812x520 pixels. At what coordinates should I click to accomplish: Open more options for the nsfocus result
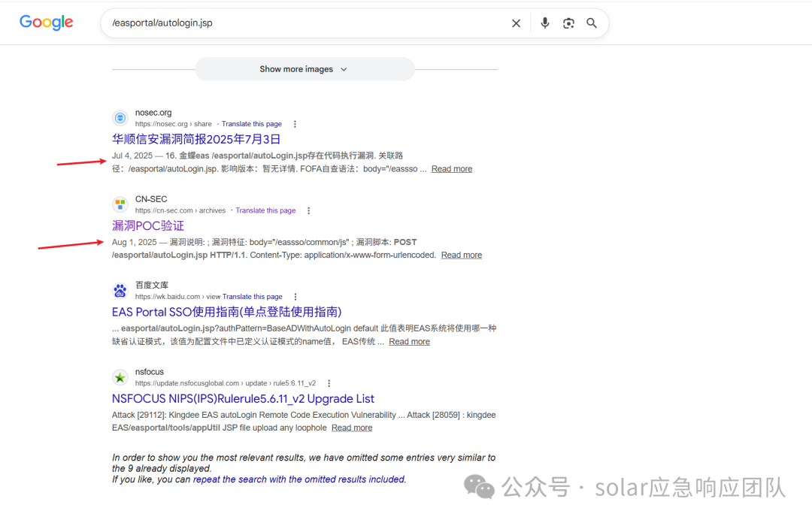click(329, 383)
